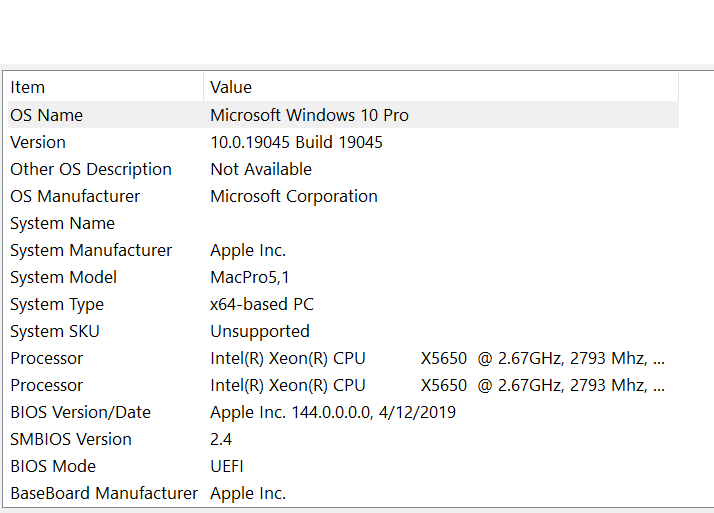Select the System Model row label
Image resolution: width=714 pixels, height=513 pixels.
(x=63, y=277)
